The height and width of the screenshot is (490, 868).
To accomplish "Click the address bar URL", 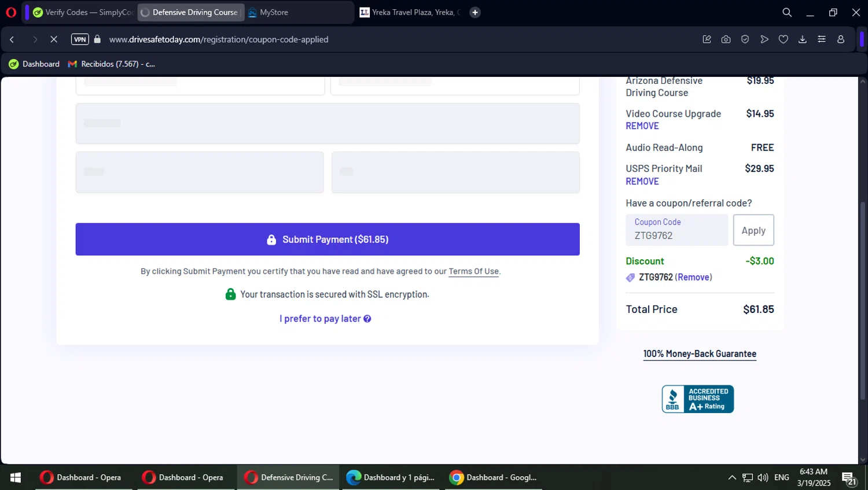I will click(219, 39).
